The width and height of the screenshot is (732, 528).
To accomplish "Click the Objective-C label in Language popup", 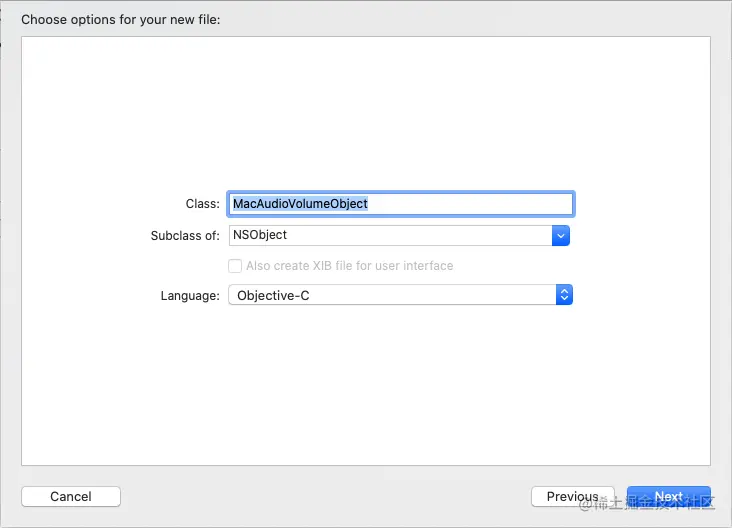I will [x=273, y=296].
